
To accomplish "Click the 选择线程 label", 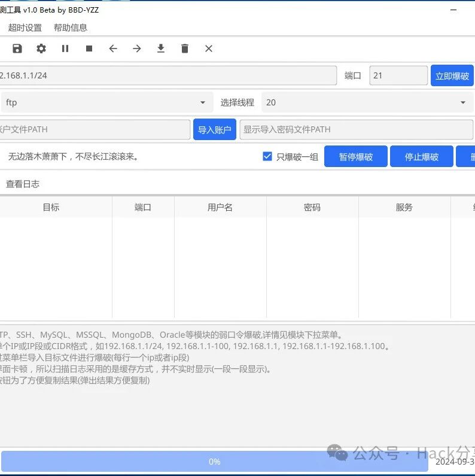I will pyautogui.click(x=237, y=102).
